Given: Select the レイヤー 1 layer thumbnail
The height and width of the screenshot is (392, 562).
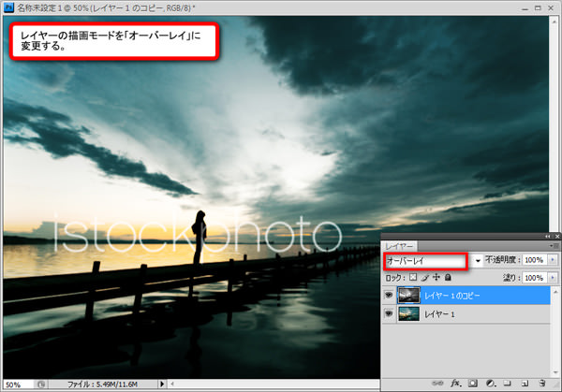Looking at the screenshot, I should [408, 314].
